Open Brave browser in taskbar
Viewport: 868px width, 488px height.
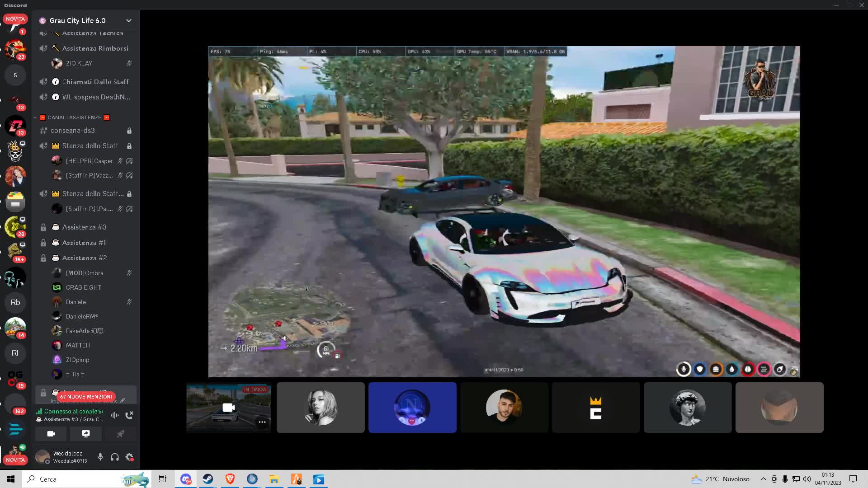[230, 479]
